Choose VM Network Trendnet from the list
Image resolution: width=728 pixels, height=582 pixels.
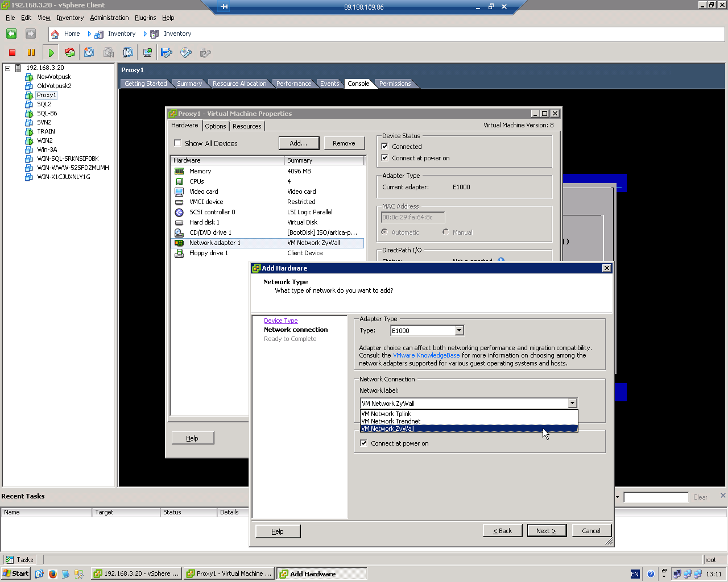click(x=469, y=421)
